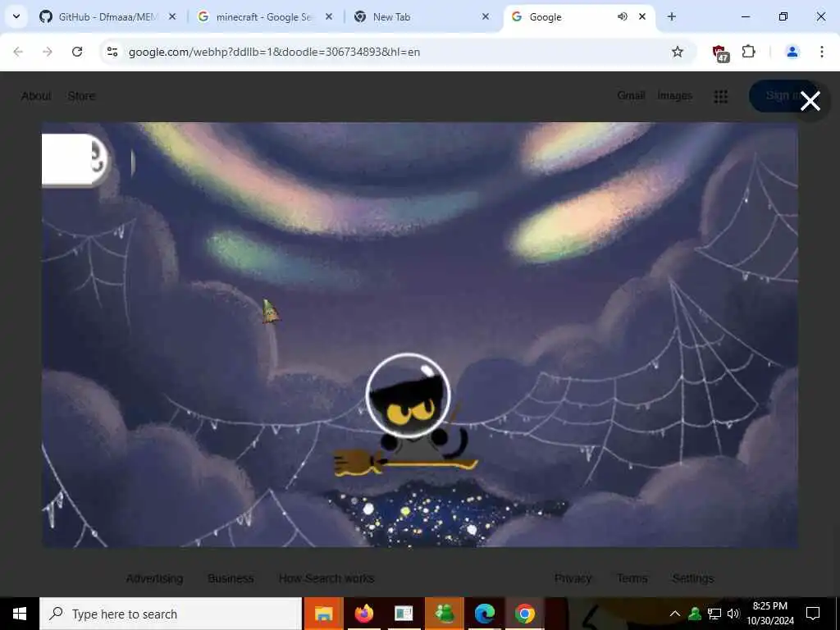Screen dimensions: 840x630
Task: Open the Privacy footer link
Action: [x=573, y=578]
